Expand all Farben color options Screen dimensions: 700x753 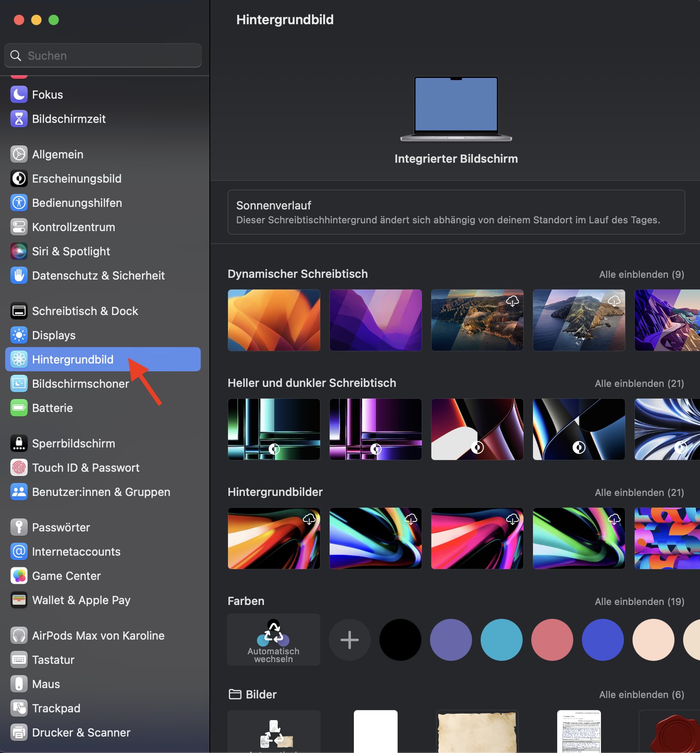[x=639, y=602]
